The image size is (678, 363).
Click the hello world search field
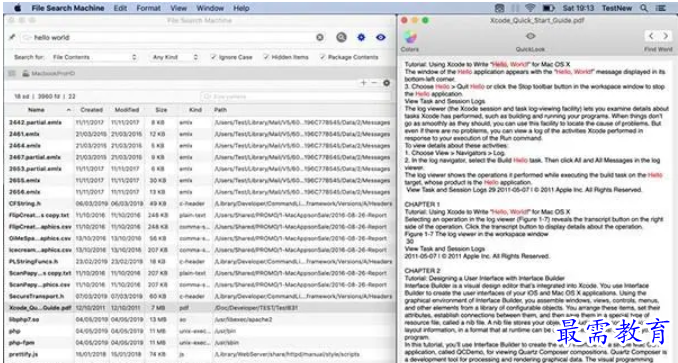pos(173,38)
